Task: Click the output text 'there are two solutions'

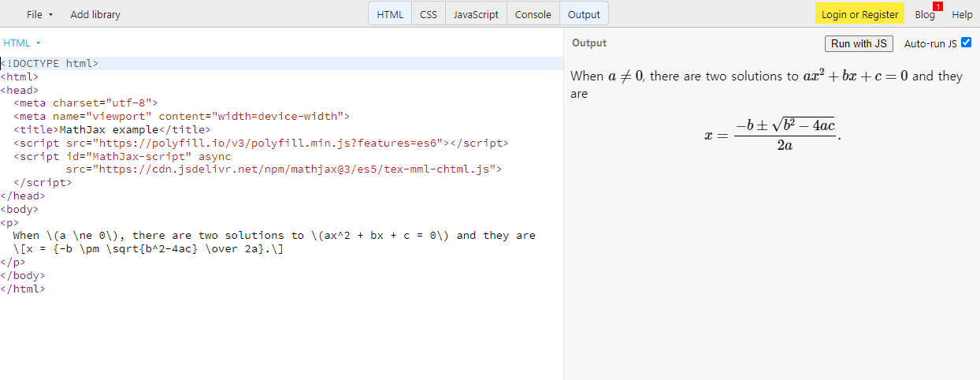Action: 713,76
